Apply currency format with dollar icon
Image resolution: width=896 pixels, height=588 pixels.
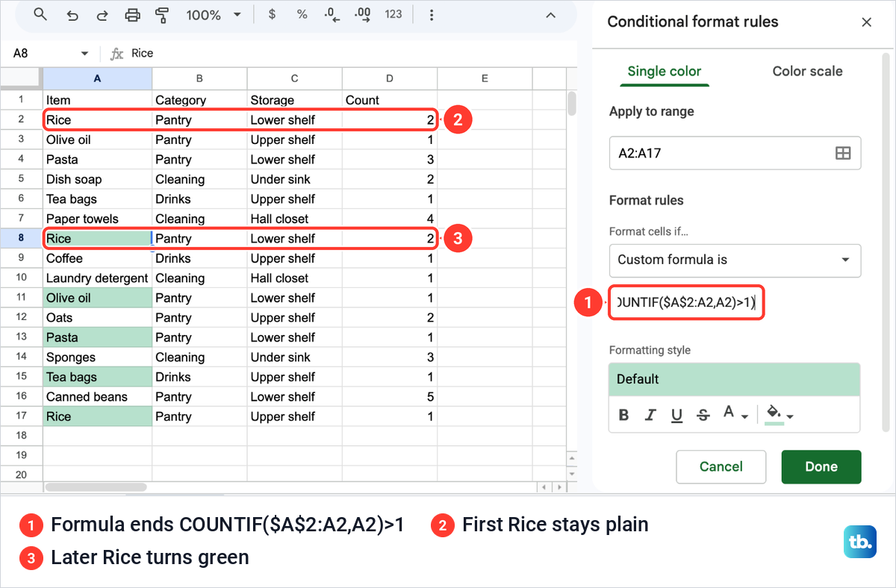(x=272, y=14)
